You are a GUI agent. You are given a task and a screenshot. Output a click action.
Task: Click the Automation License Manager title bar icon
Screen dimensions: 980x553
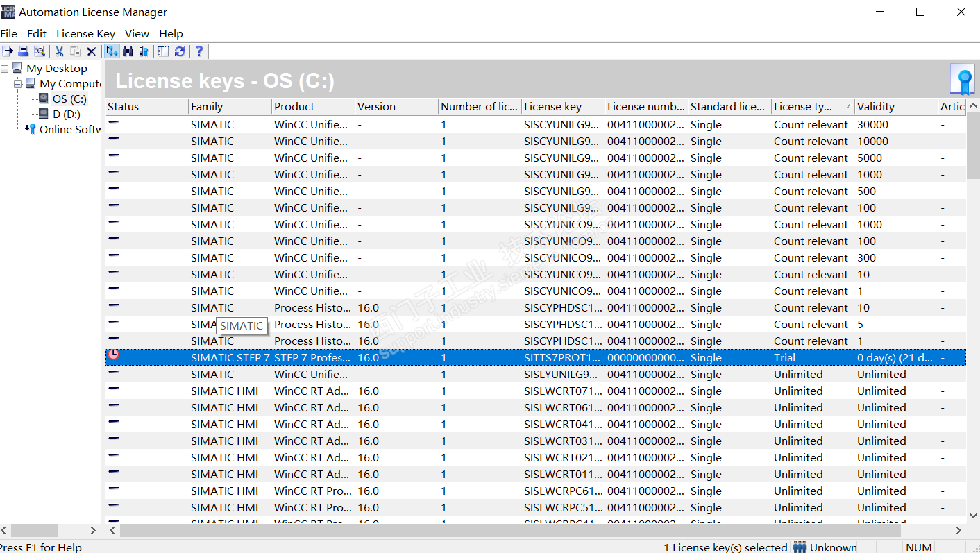[x=8, y=12]
